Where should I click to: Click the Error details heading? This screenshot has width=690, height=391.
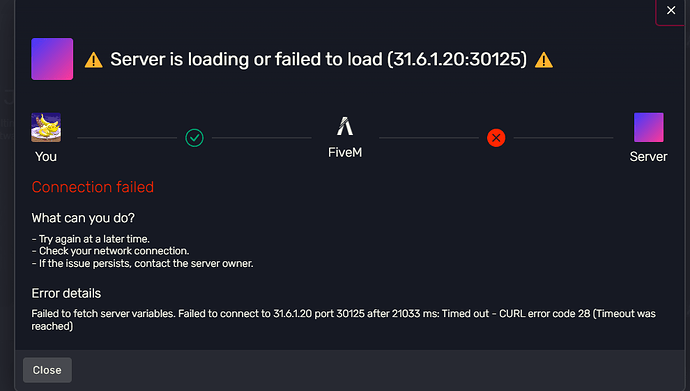coord(66,293)
